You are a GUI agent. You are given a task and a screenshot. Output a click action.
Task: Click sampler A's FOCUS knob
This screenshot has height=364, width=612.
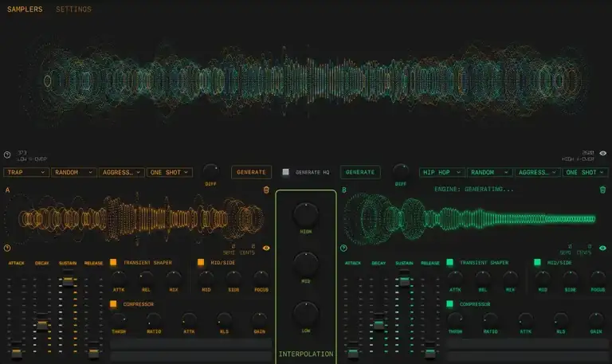(261, 278)
